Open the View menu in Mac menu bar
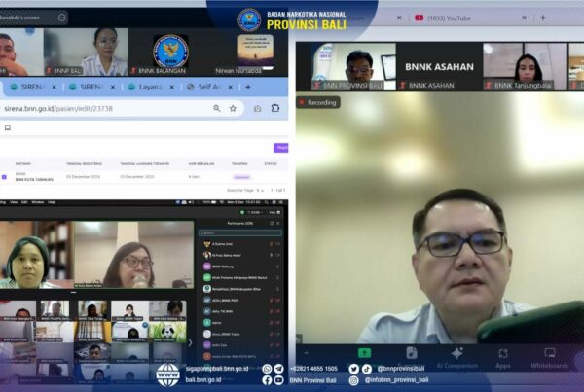Viewport: 584px width, 392px height. pyautogui.click(x=14, y=202)
